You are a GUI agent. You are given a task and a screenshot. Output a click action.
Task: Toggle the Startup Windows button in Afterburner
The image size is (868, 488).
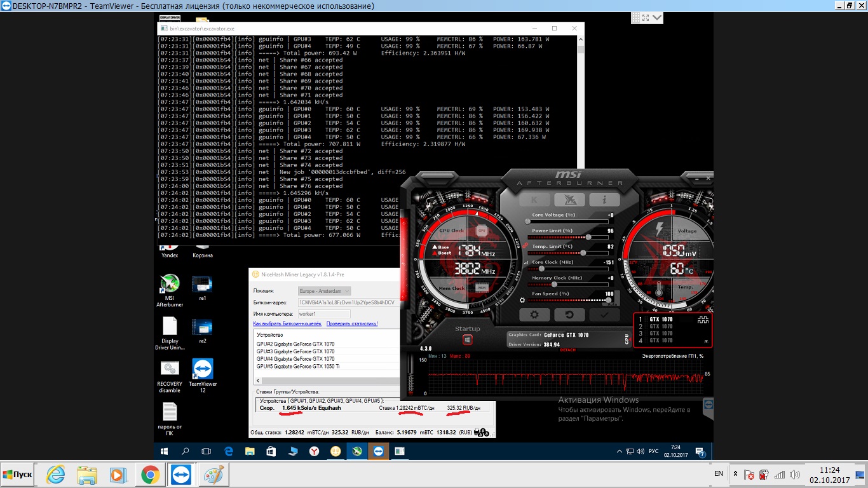[x=467, y=340]
